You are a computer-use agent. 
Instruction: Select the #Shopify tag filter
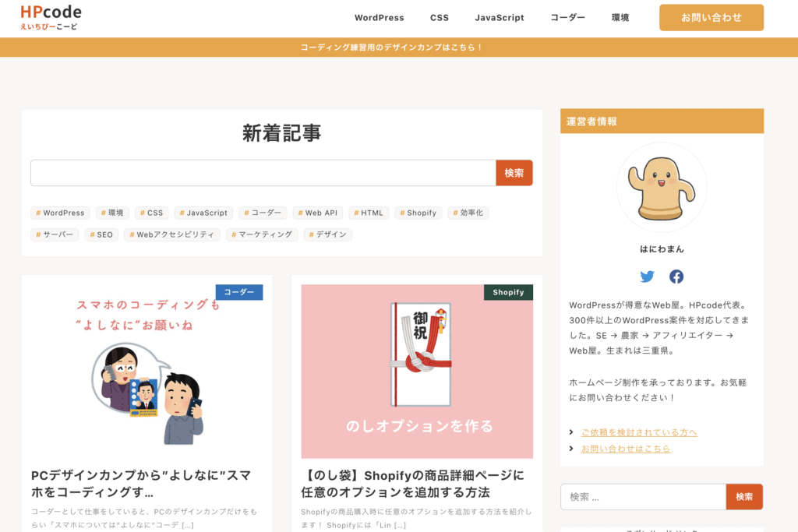tap(418, 212)
